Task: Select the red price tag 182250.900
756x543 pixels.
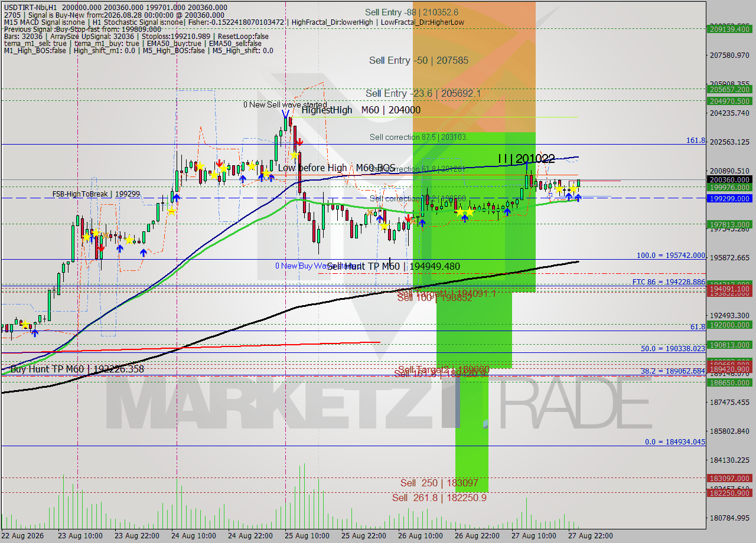Action: click(x=731, y=493)
